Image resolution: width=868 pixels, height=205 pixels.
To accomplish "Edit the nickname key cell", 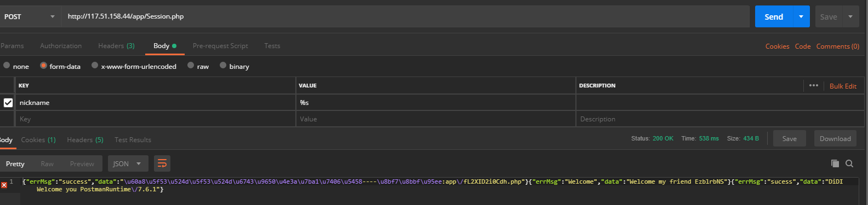I will [x=156, y=103].
